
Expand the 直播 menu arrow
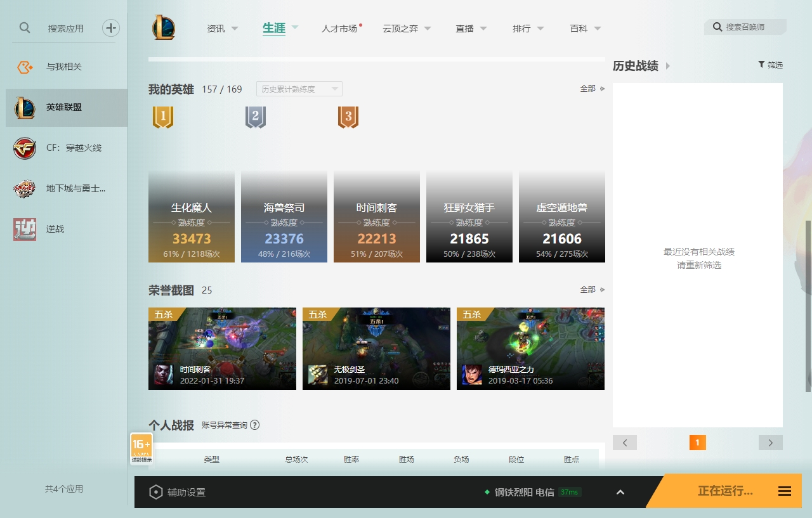click(483, 29)
